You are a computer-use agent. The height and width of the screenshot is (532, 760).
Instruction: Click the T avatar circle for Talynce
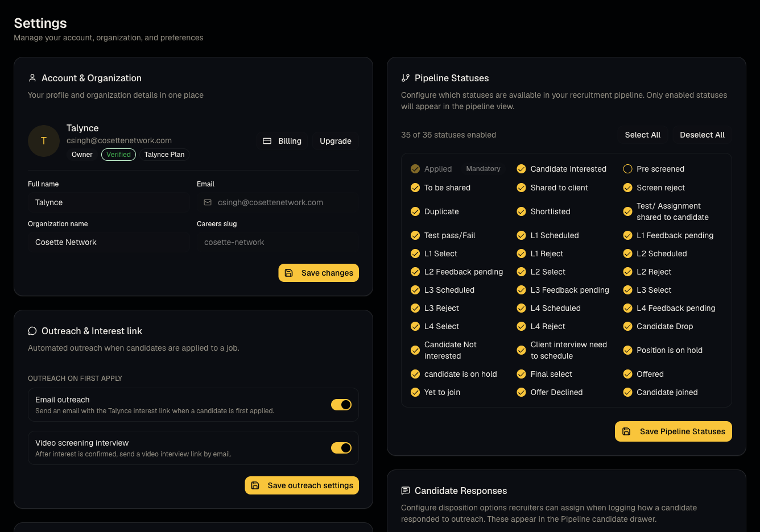pos(44,141)
